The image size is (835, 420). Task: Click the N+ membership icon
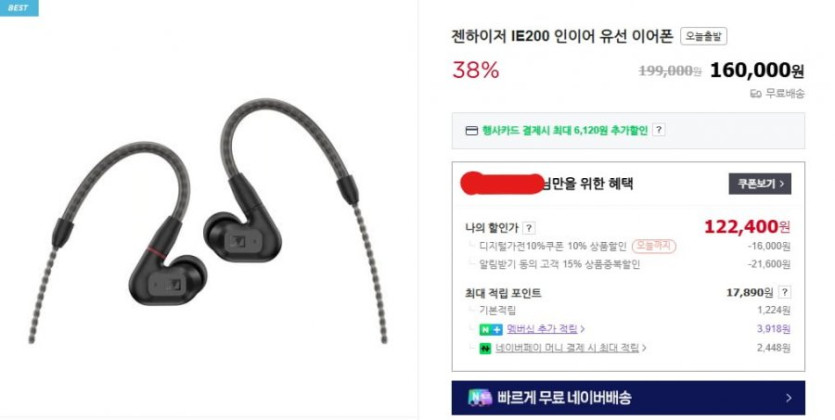coord(490,330)
